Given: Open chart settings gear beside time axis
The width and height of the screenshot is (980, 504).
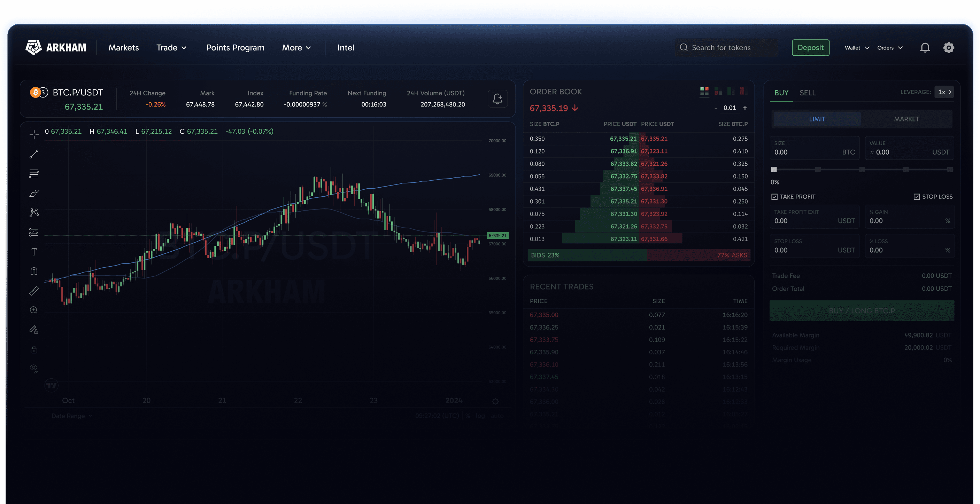Looking at the screenshot, I should coord(495,401).
